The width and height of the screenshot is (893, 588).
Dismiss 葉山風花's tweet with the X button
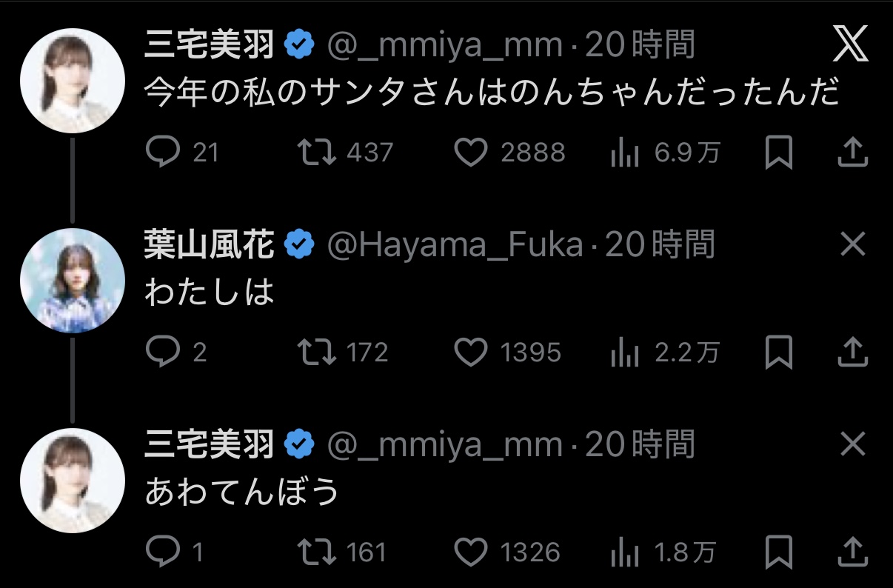click(x=853, y=244)
